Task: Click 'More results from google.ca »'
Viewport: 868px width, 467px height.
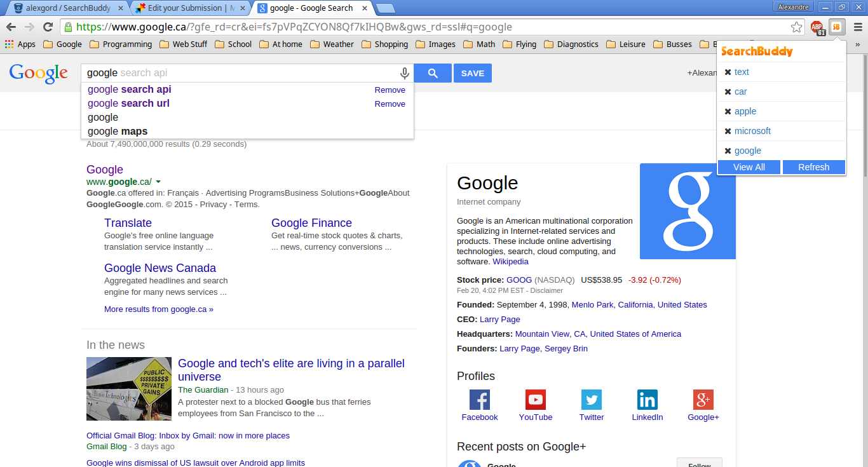Action: click(x=159, y=309)
